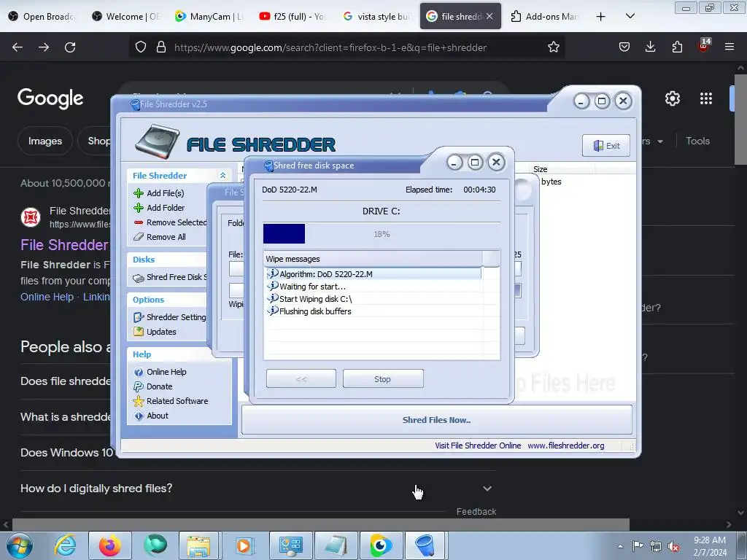Viewport: 747px width, 560px height.
Task: Select 'Start Wiping disk C:\' message row
Action: pos(373,298)
